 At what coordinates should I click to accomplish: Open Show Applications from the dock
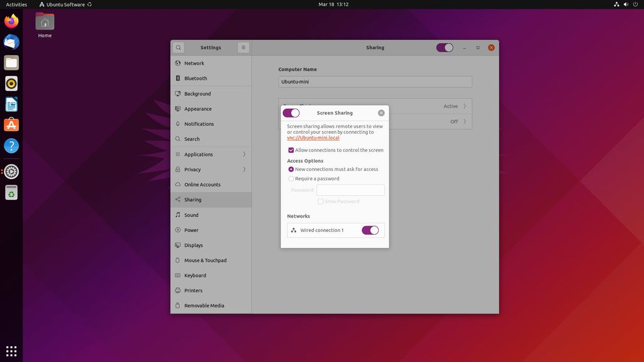point(11,350)
